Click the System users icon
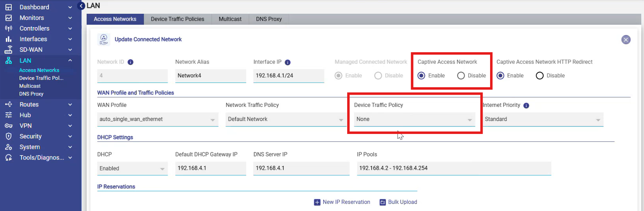Screen dimensions: 644x211 [x=8, y=147]
